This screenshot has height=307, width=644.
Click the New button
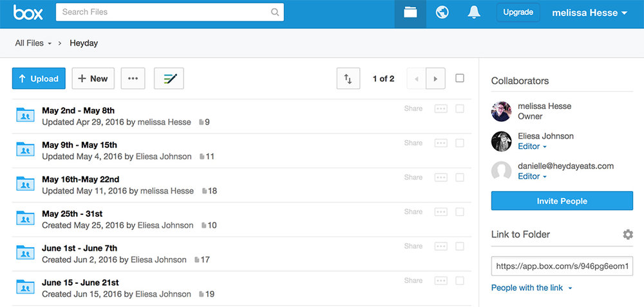tap(93, 78)
